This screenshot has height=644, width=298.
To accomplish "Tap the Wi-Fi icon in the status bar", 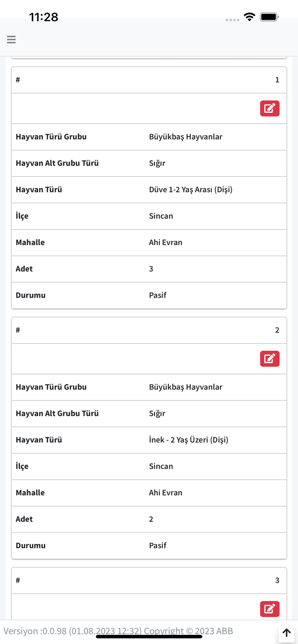I will click(250, 17).
